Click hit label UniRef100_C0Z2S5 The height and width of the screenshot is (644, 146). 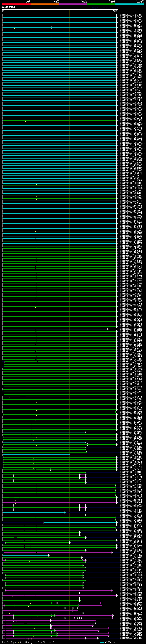coord(131,95)
